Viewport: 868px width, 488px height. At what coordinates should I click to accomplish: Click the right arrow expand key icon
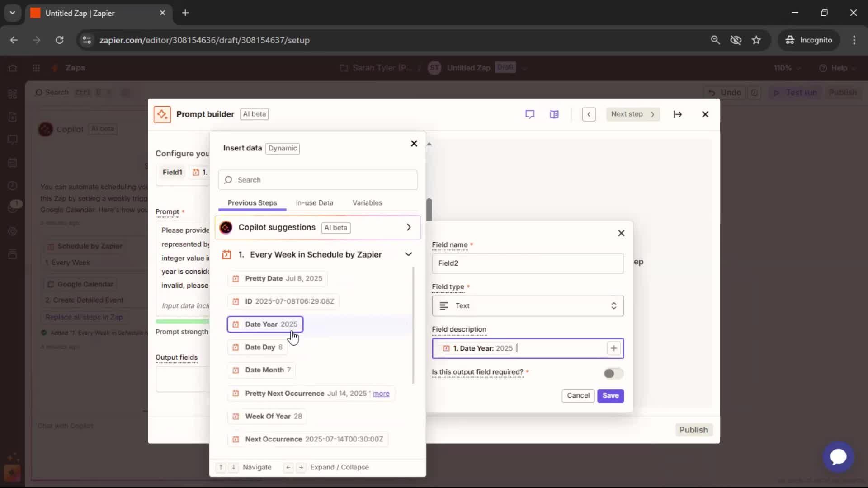coord(301,467)
